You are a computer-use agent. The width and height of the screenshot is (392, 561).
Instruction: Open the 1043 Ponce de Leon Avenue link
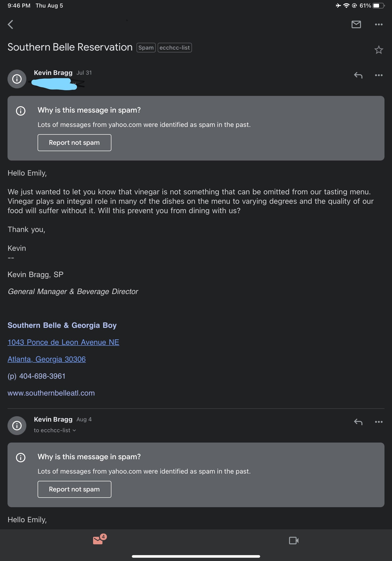(63, 342)
